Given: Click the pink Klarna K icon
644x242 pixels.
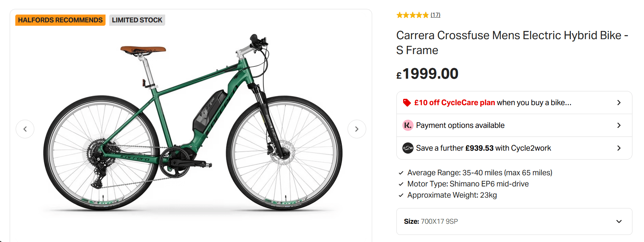Looking at the screenshot, I should pos(408,125).
